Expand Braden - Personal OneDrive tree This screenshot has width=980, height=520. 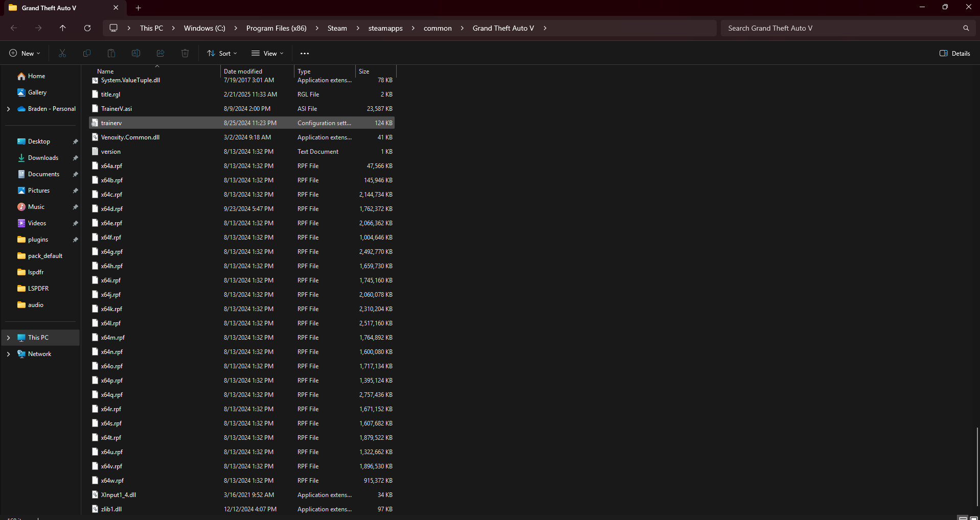pyautogui.click(x=8, y=109)
